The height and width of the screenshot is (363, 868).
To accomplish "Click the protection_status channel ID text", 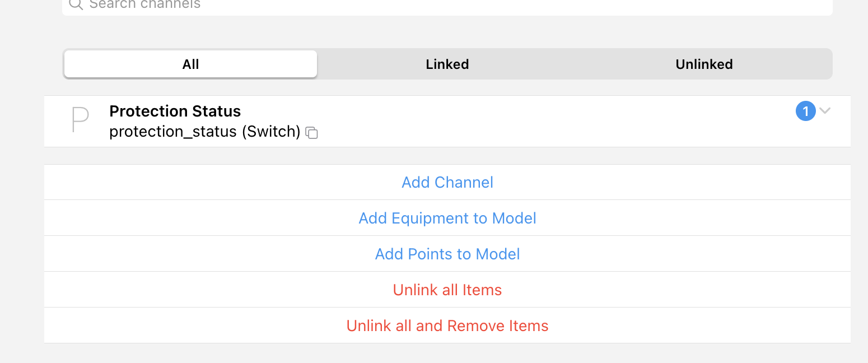I will click(173, 132).
